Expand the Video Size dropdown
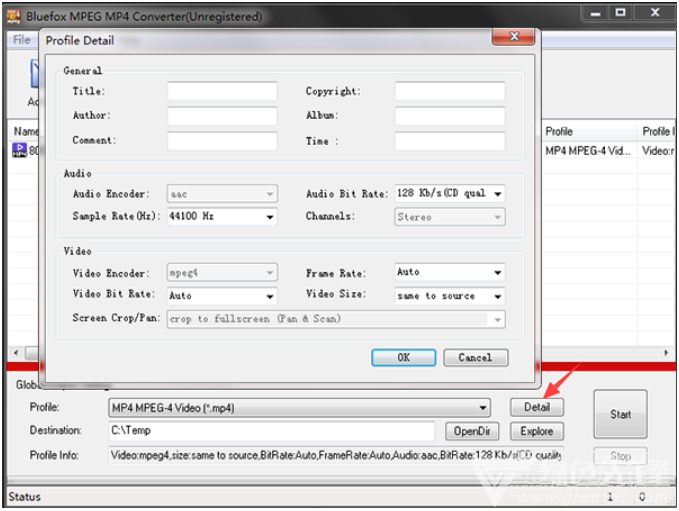 point(450,296)
